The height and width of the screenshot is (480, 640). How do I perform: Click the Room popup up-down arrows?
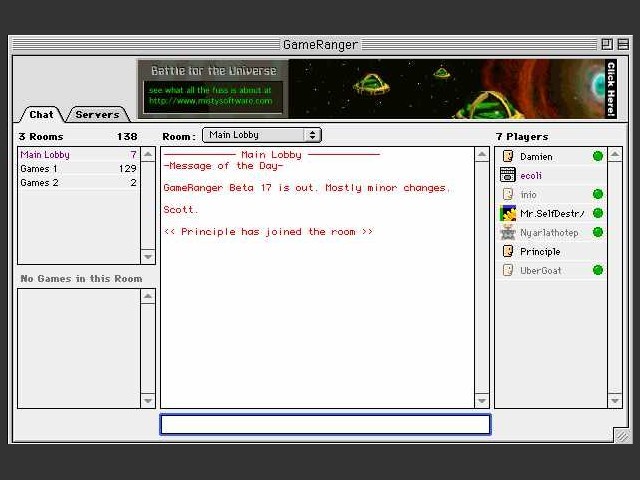tap(312, 135)
